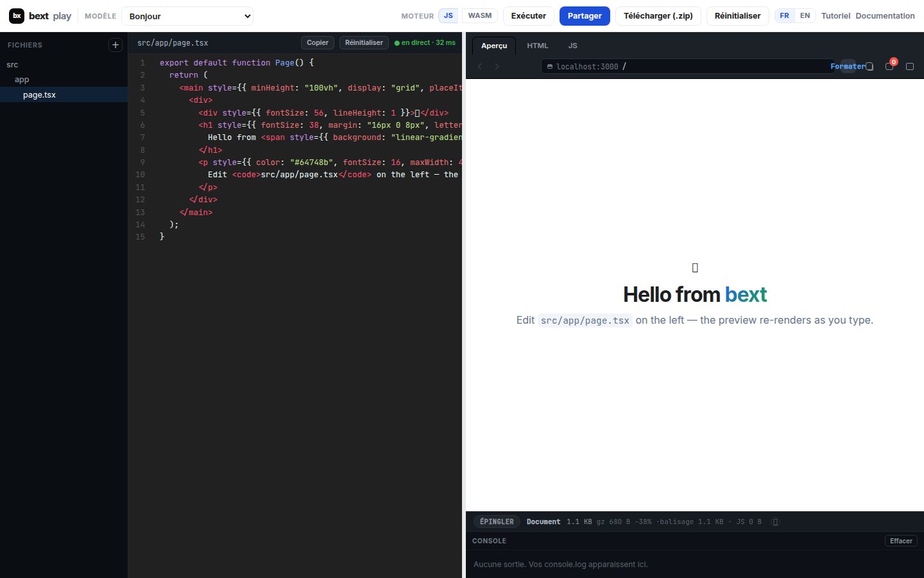The image size is (924, 578).
Task: Go forward in the preview browser
Action: [497, 66]
